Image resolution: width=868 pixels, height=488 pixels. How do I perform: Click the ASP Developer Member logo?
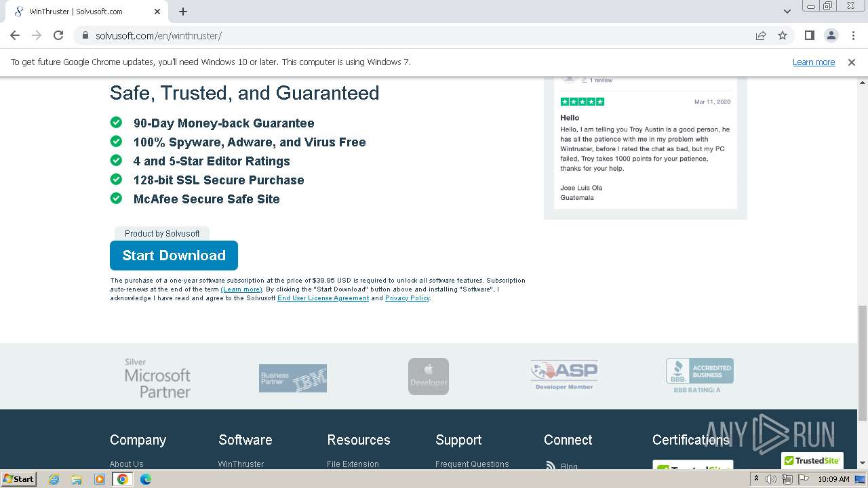(564, 375)
